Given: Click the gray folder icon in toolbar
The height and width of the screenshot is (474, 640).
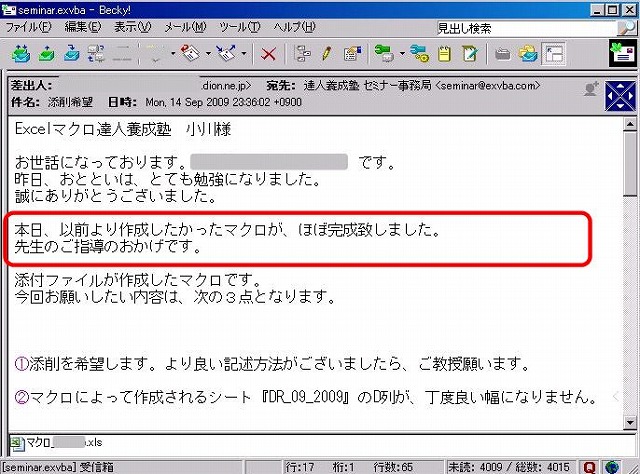Looking at the screenshot, I should 503,54.
